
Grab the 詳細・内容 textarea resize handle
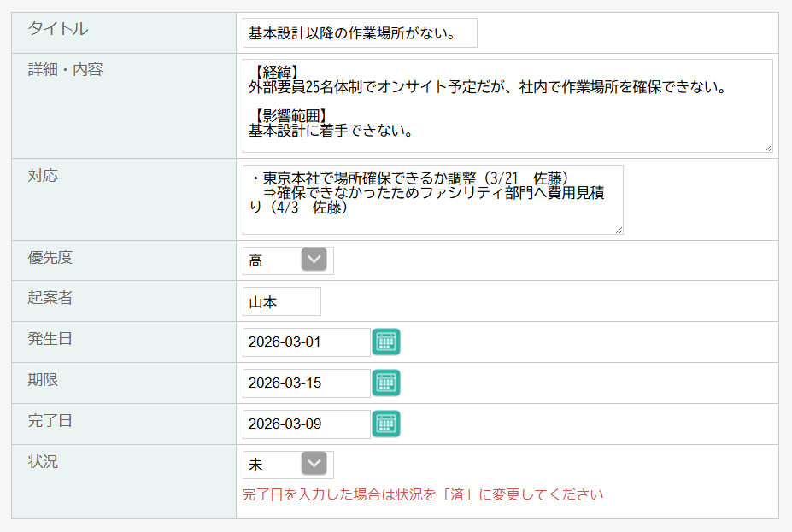768,148
